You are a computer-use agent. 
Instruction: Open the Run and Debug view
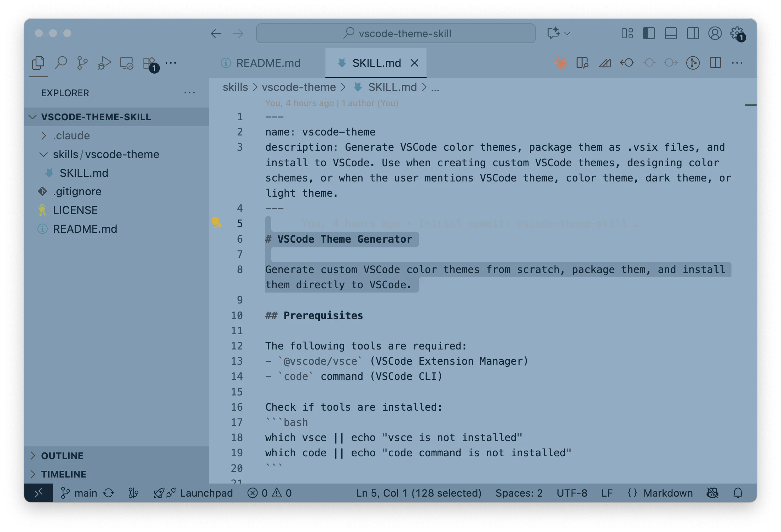[x=104, y=63]
